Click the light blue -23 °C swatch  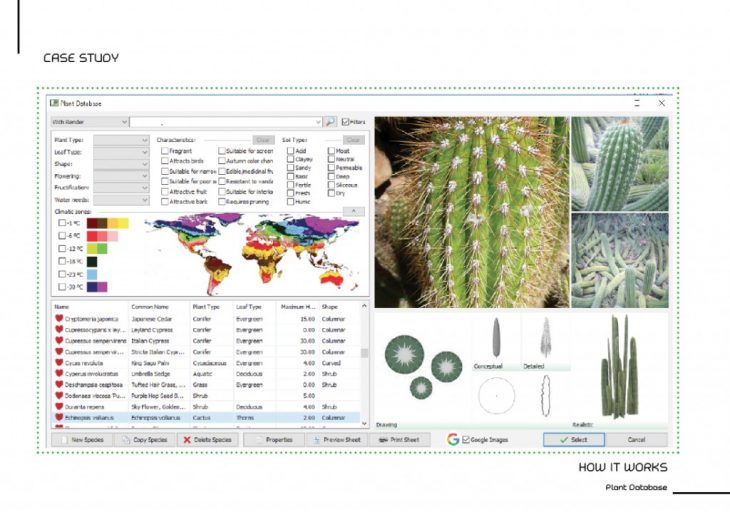[92, 273]
